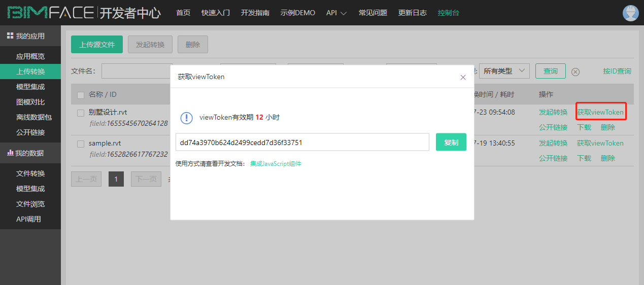Image resolution: width=644 pixels, height=285 pixels.
Task: Click the viewToken text field
Action: pyautogui.click(x=302, y=142)
